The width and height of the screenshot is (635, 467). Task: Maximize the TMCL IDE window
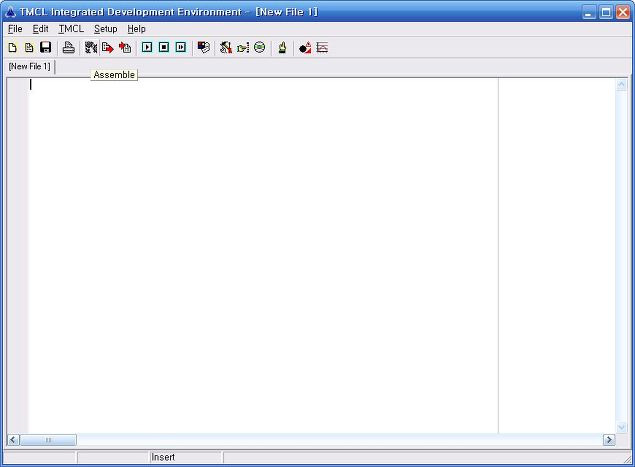point(606,12)
